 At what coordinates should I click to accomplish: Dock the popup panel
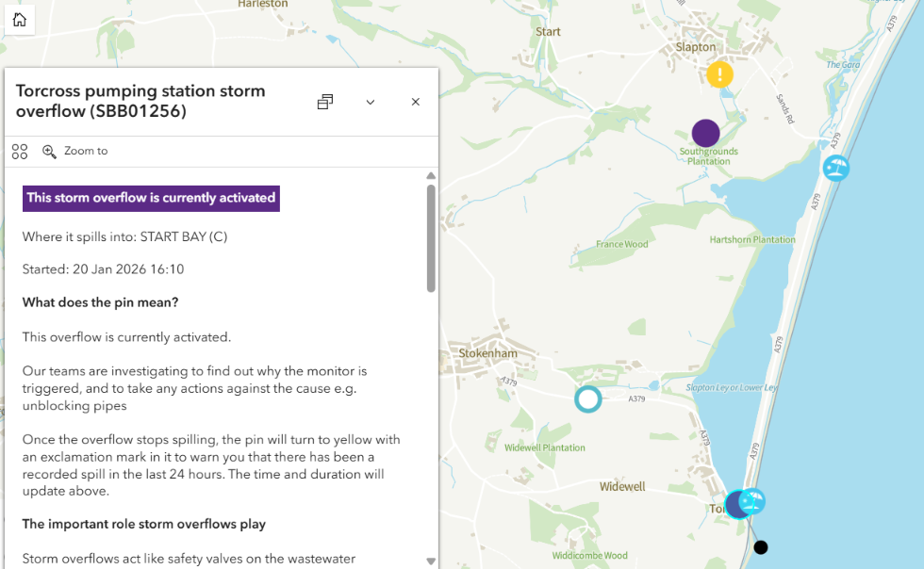325,102
